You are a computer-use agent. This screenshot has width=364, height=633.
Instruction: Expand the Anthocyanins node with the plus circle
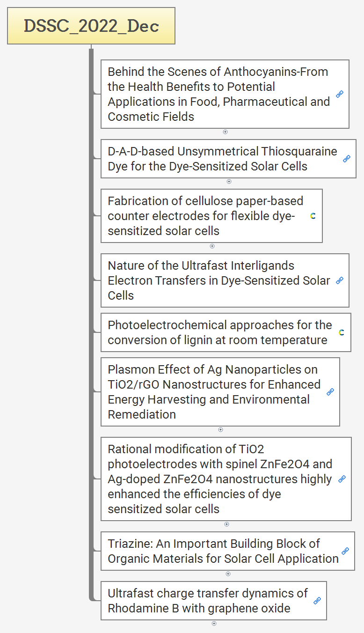pyautogui.click(x=225, y=132)
